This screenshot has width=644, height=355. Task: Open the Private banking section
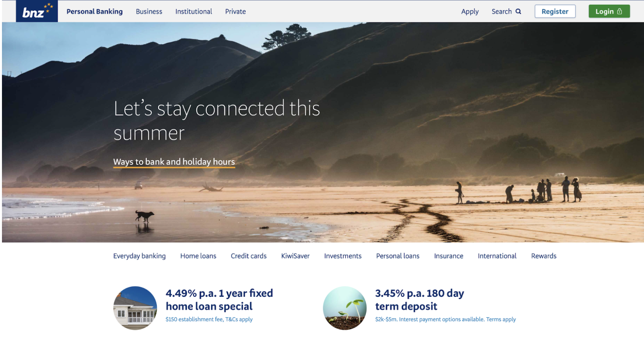[235, 11]
